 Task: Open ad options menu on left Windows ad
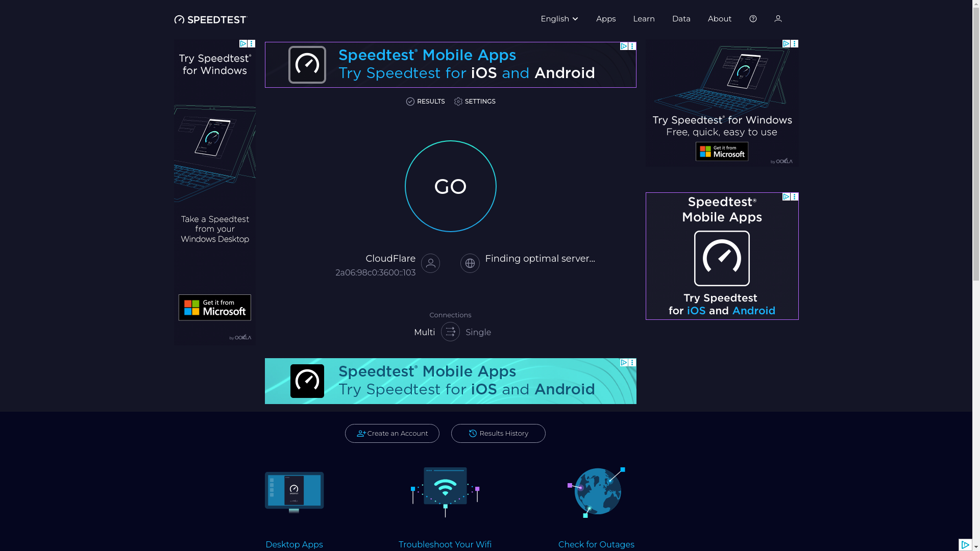(x=251, y=44)
